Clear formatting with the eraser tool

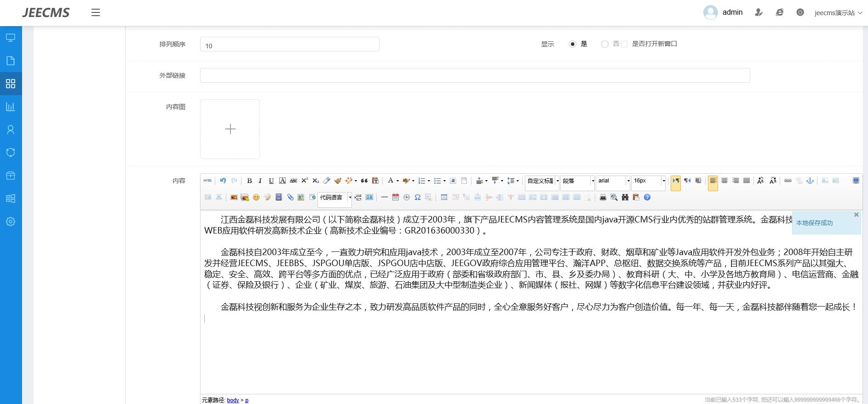[327, 181]
